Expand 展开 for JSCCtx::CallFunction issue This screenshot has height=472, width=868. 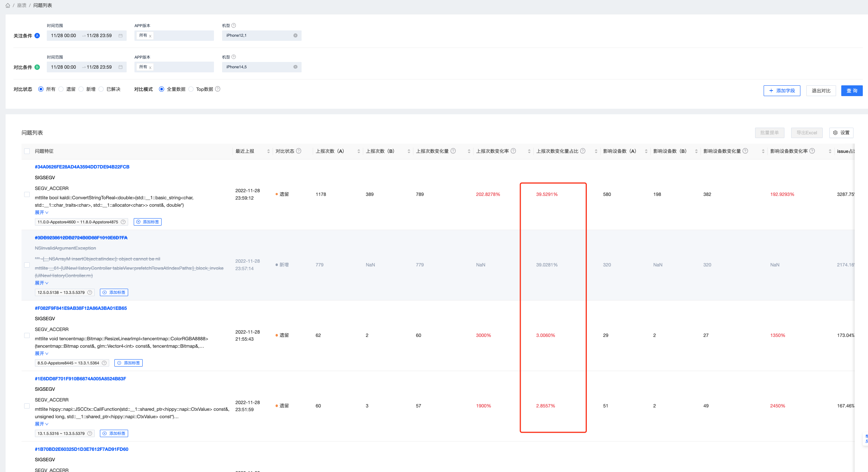[x=42, y=424]
